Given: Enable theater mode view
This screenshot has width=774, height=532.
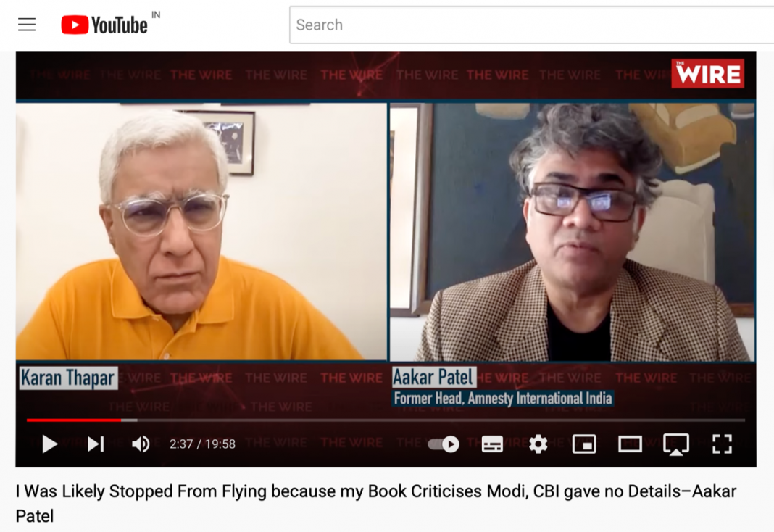Looking at the screenshot, I should coord(630,444).
